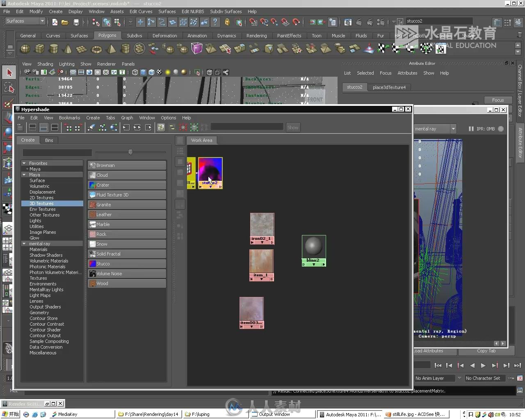Toggle Hypershade show top tabs only
Screen dimensions: 525x420
tap(33, 128)
